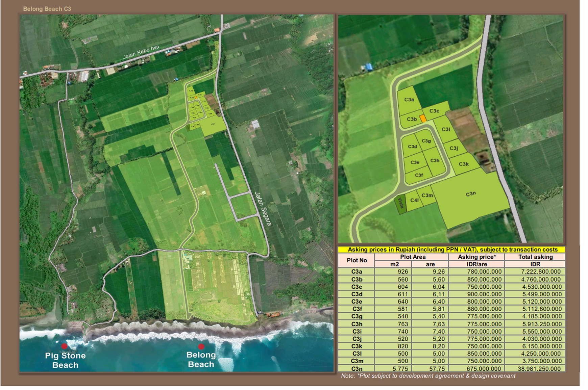Click the C3j plot label on detail map
The image size is (588, 390).
454,148
